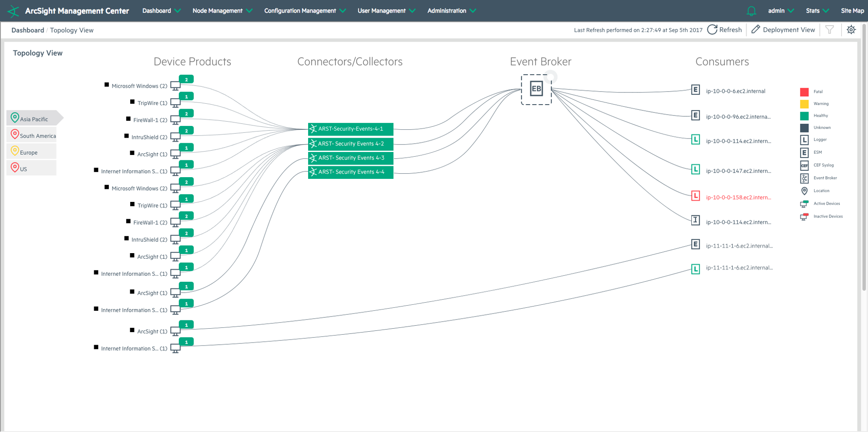Click connector icon on ARST-Security-Events-4-1
This screenshot has width=868, height=432.
(313, 129)
